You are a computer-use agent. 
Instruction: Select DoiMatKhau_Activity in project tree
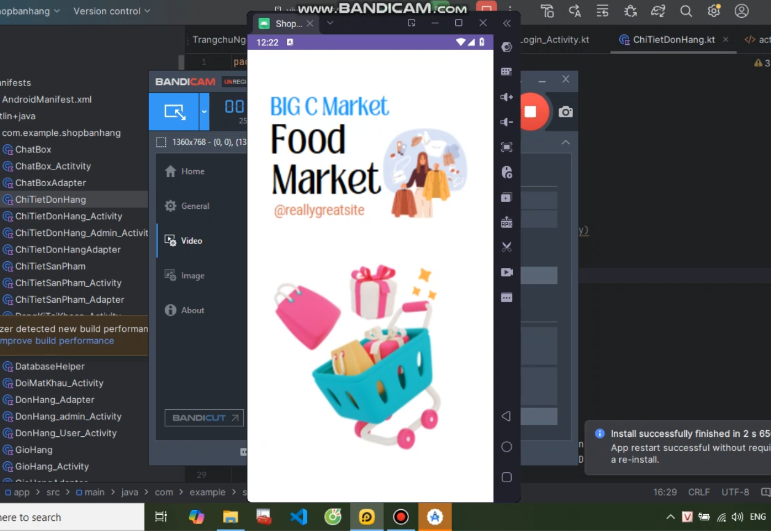point(59,383)
